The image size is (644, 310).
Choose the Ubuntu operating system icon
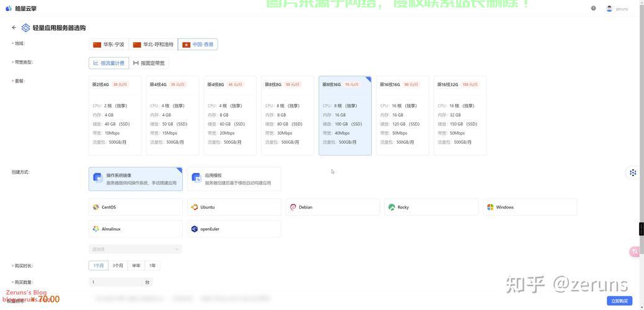195,207
